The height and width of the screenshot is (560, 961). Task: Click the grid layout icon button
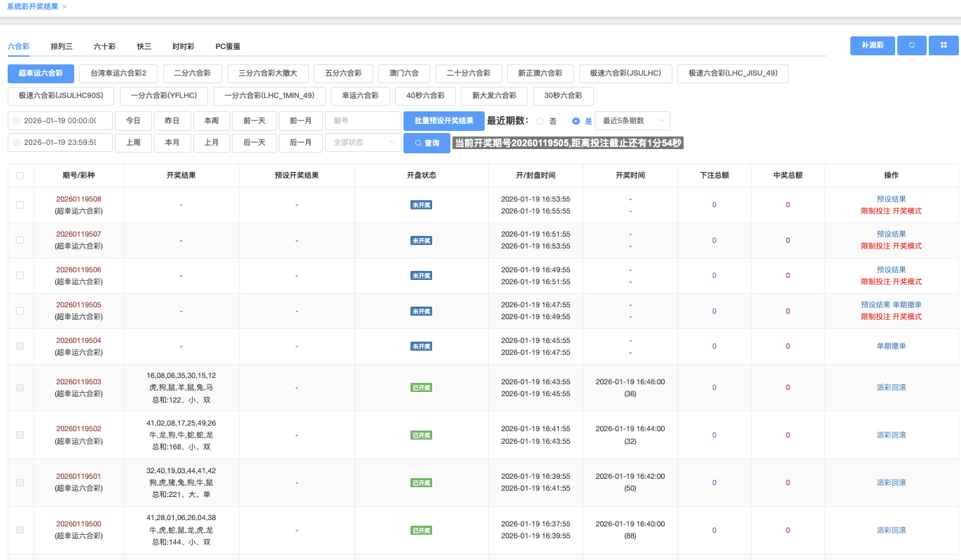point(943,45)
